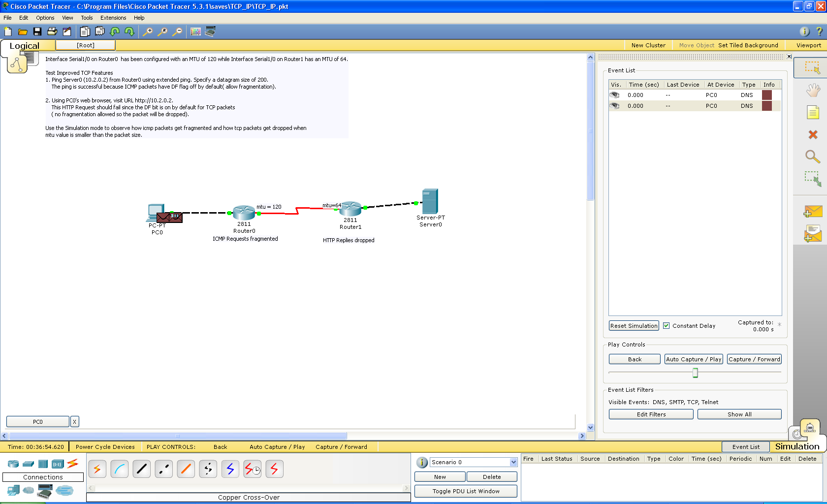Image resolution: width=827 pixels, height=504 pixels.
Task: Switch to the Logical workspace tab
Action: pos(25,46)
